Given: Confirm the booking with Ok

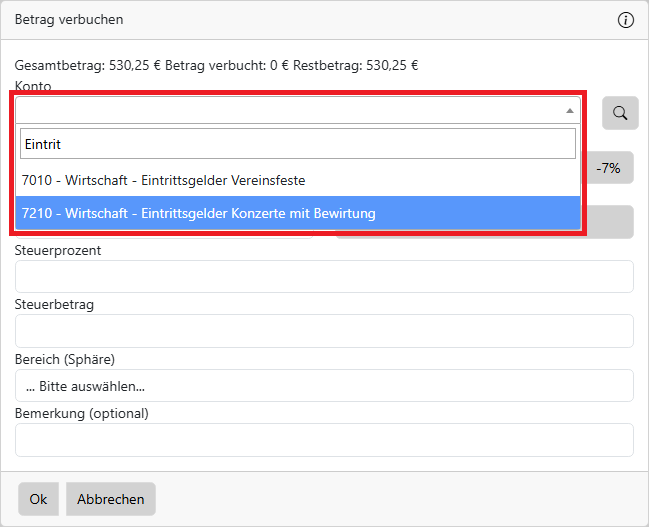Looking at the screenshot, I should pos(38,499).
